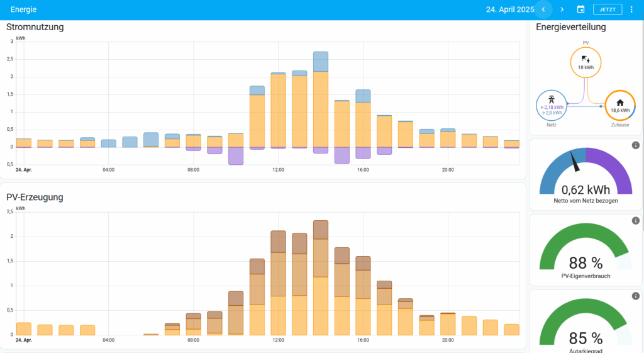Click the Zuhause home node
Image resolution: width=644 pixels, height=353 pixels.
(619, 106)
